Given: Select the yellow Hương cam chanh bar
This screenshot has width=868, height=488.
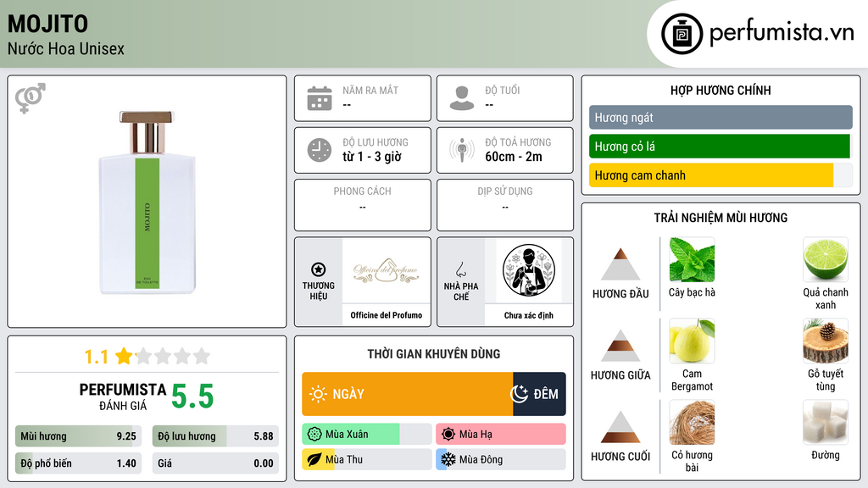Looking at the screenshot, I should pos(721,175).
